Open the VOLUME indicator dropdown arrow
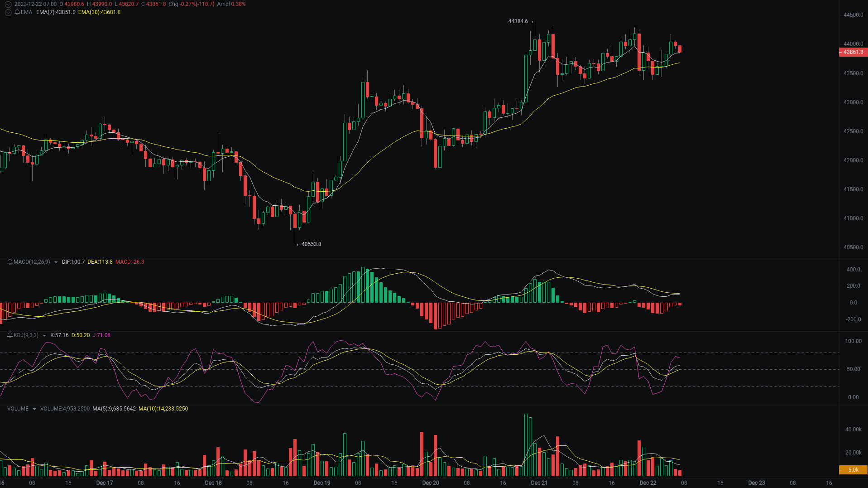Viewport: 868px width, 488px height. tap(34, 409)
